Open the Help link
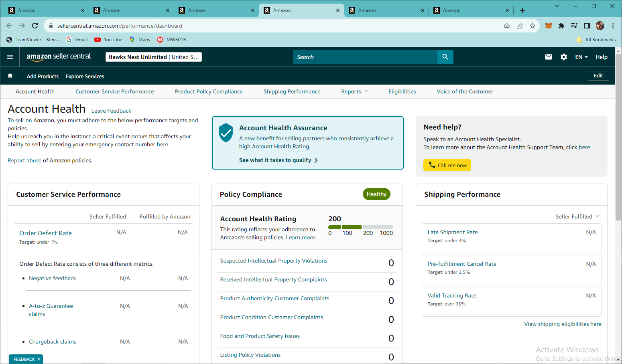The width and height of the screenshot is (622, 364). 601,57
